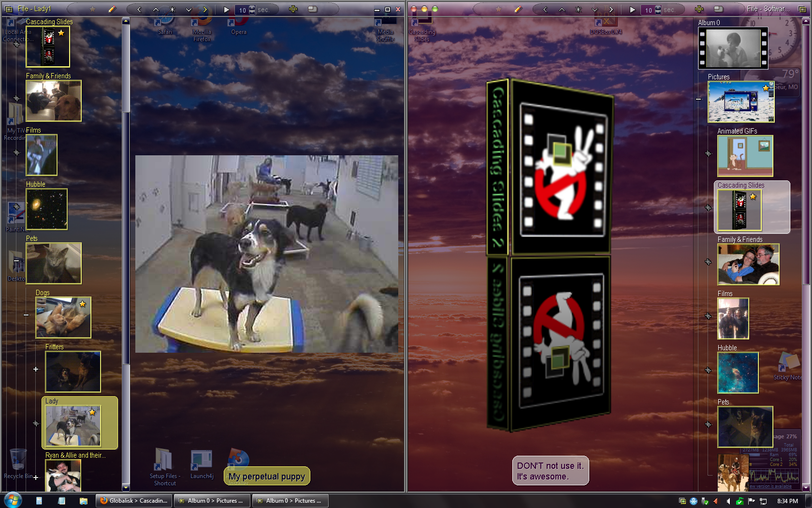Toggle the layout switch in Software window toolbar
812x508 pixels.
(719, 9)
